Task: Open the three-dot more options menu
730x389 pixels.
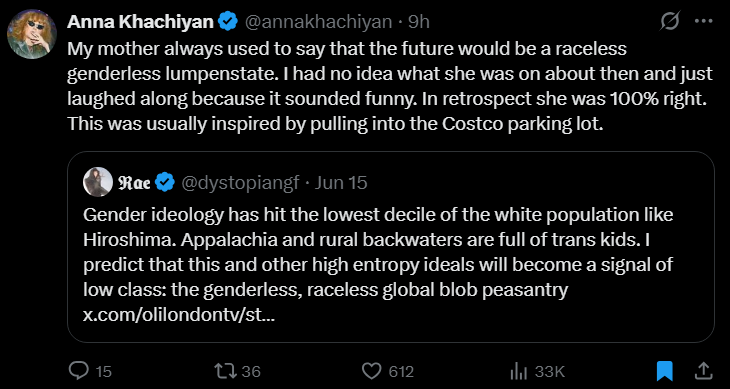Action: point(703,21)
